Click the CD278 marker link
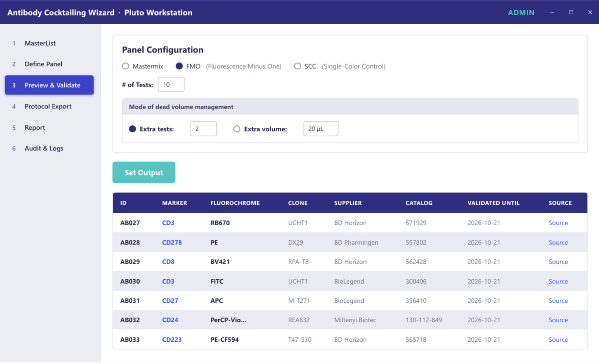Screen dimensions: 599x364 click(x=172, y=242)
